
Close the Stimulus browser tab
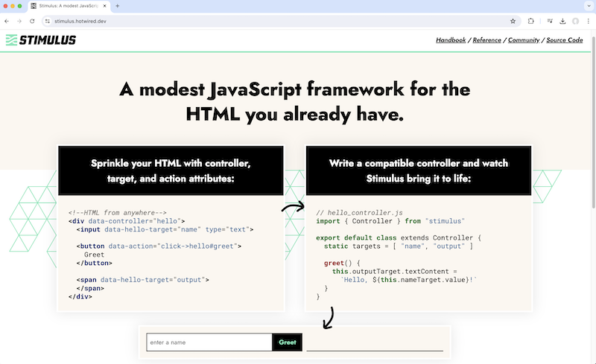(105, 6)
